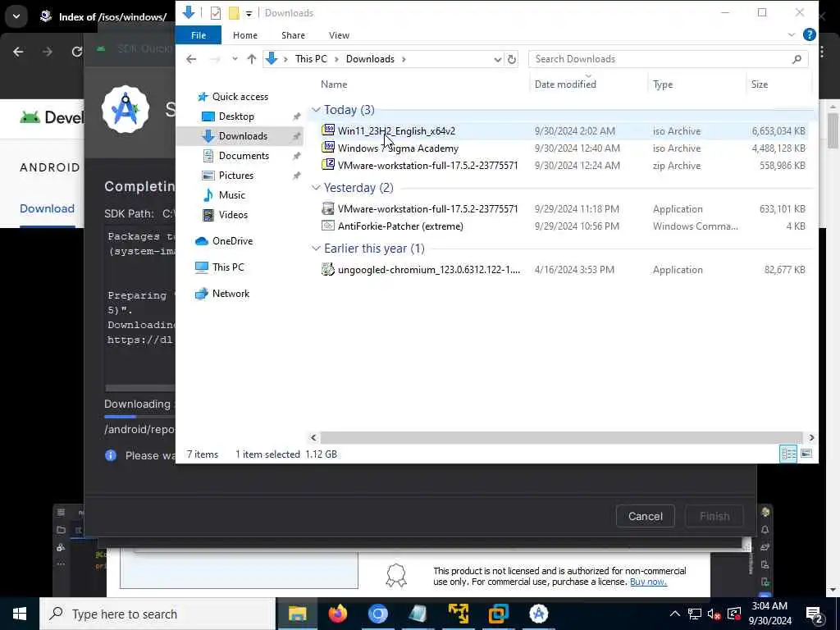Viewport: 840px width, 630px height.
Task: Click the New folder quick access icon
Action: coord(234,13)
